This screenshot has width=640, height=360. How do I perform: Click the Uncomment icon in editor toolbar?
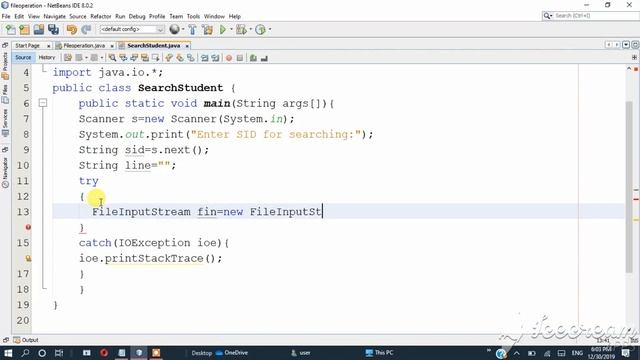[264, 58]
